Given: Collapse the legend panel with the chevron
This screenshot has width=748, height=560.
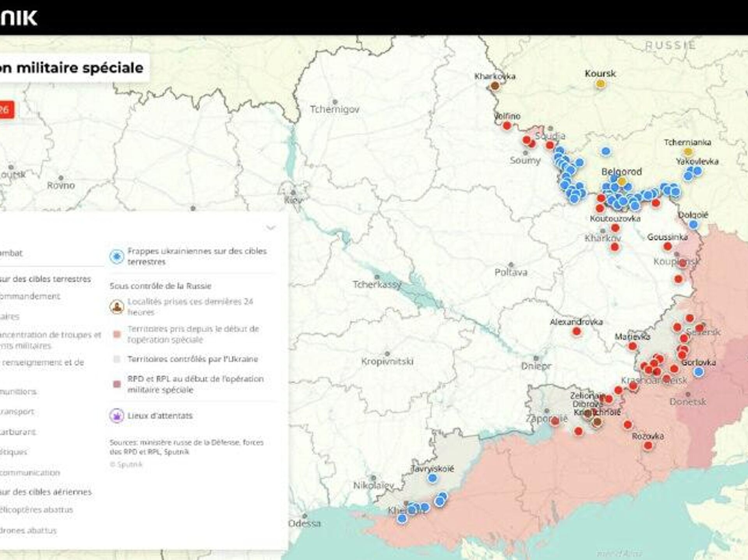Looking at the screenshot, I should (271, 228).
